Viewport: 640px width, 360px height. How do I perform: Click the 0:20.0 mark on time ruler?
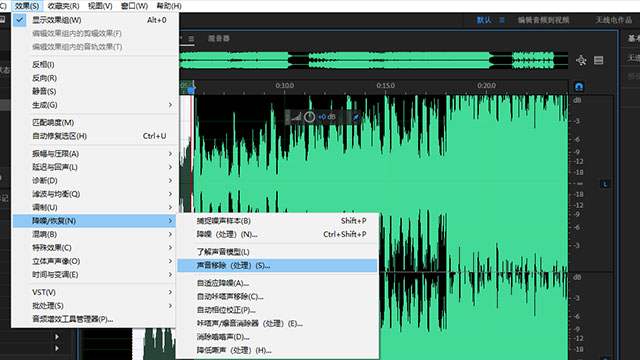487,86
